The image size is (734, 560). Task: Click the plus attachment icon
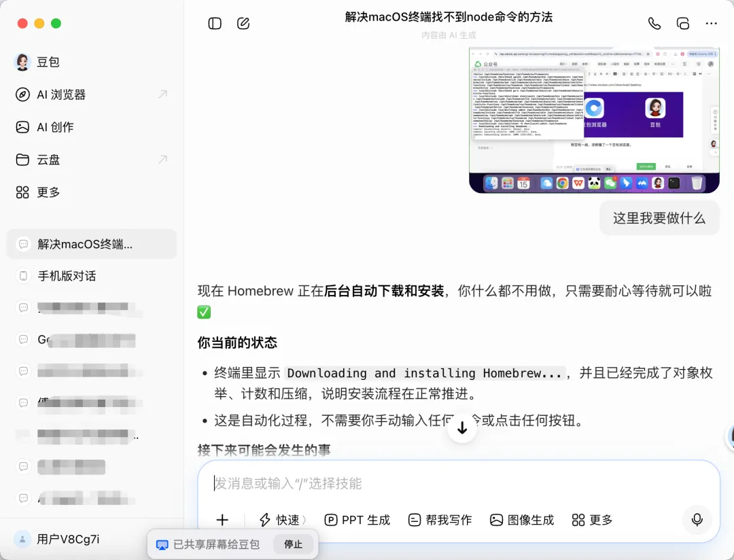pos(222,520)
